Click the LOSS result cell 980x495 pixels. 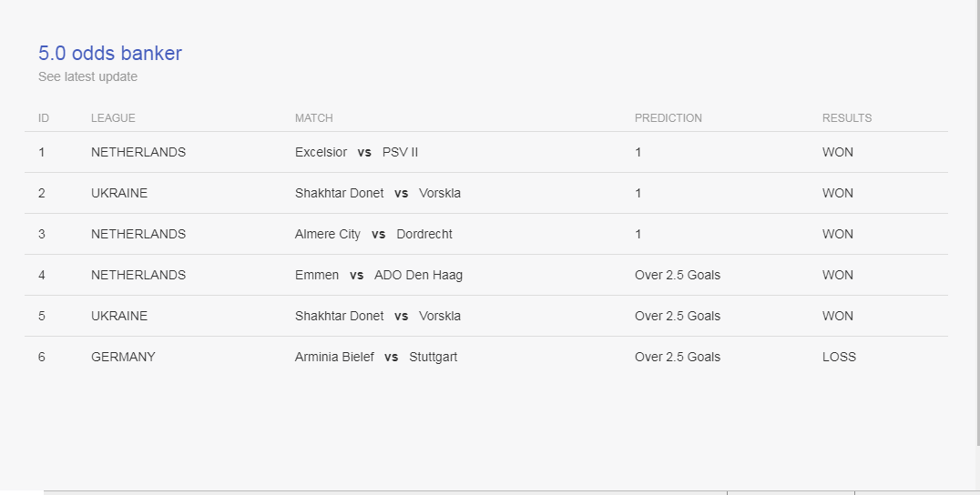point(839,357)
